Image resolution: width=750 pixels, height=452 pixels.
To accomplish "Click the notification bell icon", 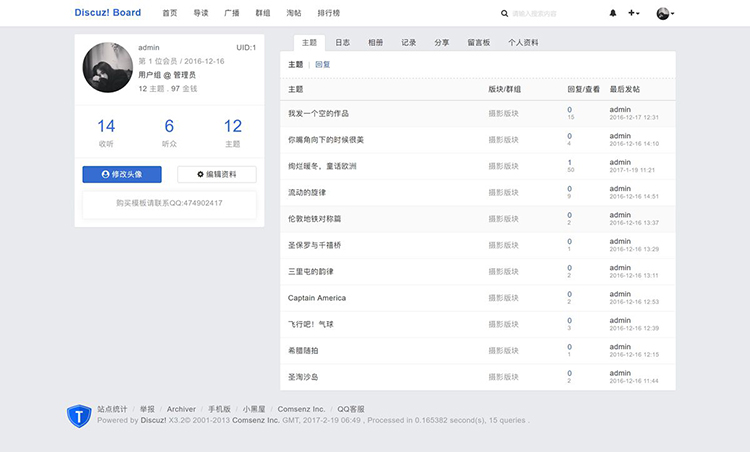I will coord(613,13).
